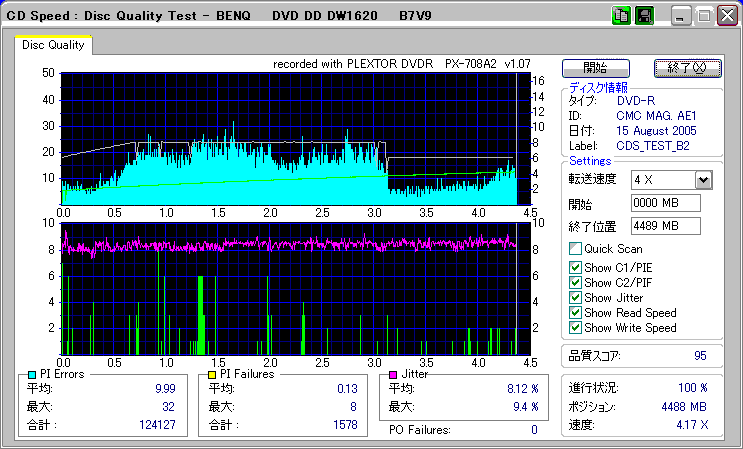Uncheck Show C1/PIE option
The image size is (743, 449).
point(575,267)
